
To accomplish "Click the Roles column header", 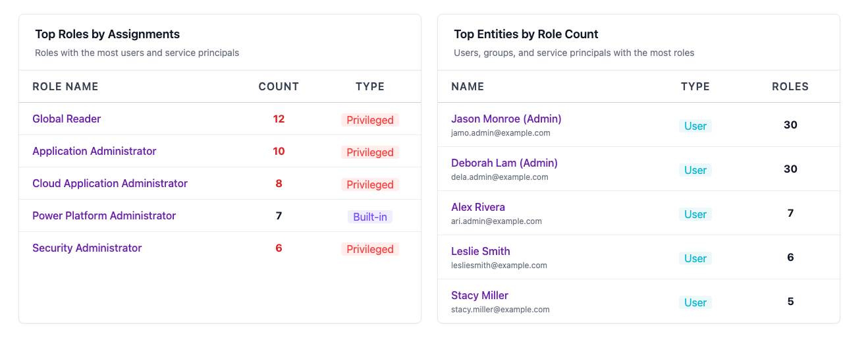I will point(790,87).
